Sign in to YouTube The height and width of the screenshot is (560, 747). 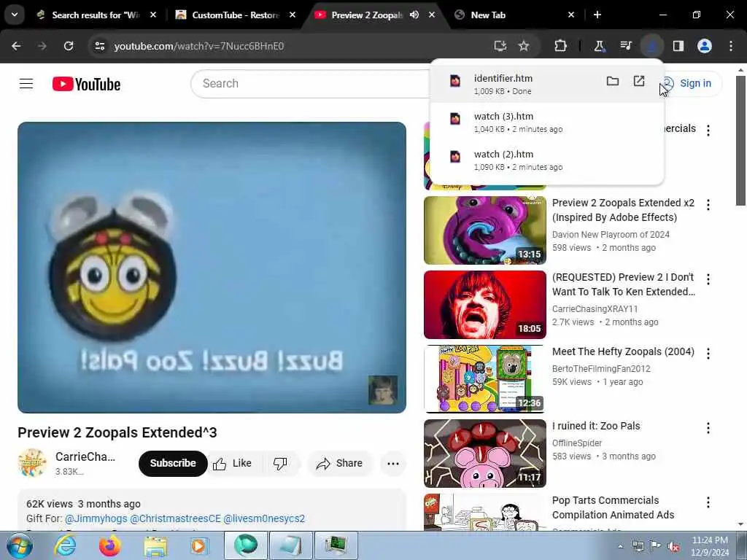(689, 83)
